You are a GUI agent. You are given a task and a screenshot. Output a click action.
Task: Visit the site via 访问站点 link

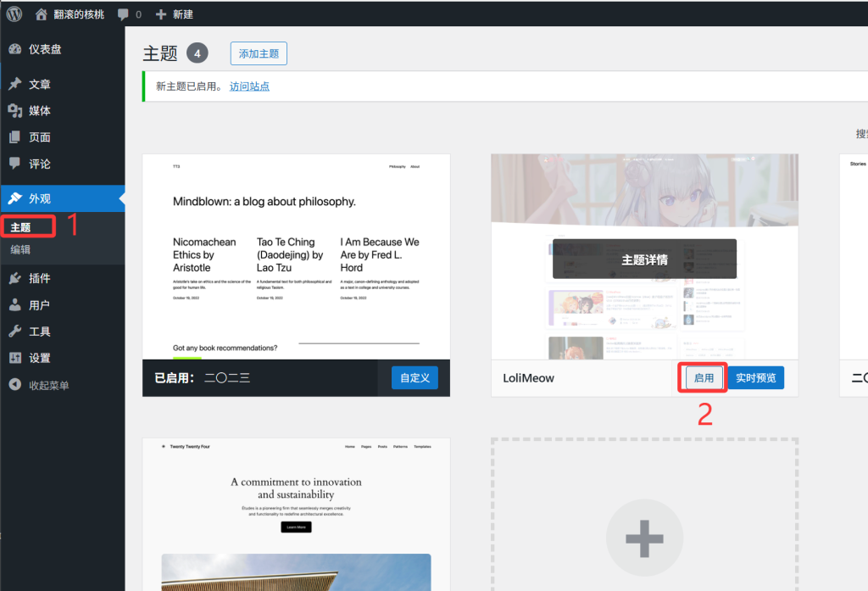pos(251,86)
